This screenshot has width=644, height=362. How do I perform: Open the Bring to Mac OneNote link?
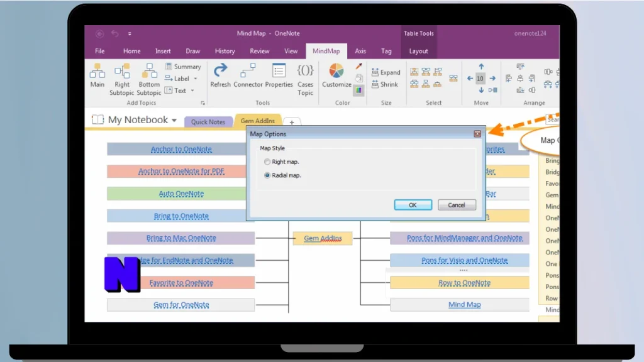coord(181,238)
